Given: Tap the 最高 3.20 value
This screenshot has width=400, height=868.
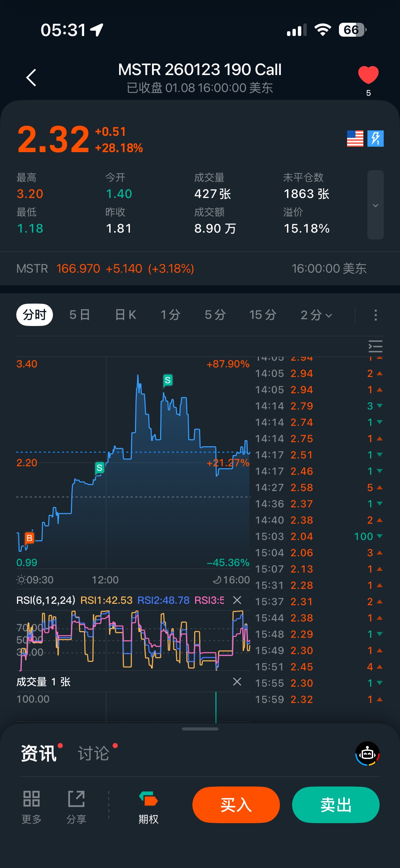Looking at the screenshot, I should [30, 194].
